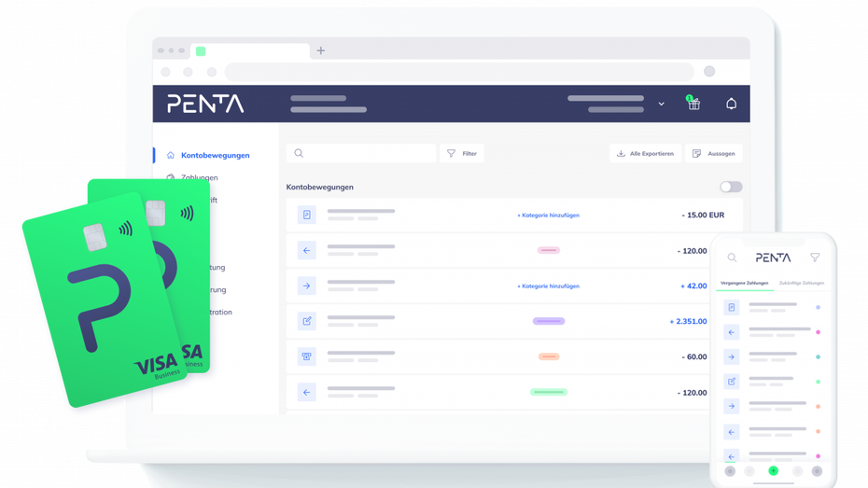Click the right arrow icon of the +42.00 transaction

tap(306, 286)
